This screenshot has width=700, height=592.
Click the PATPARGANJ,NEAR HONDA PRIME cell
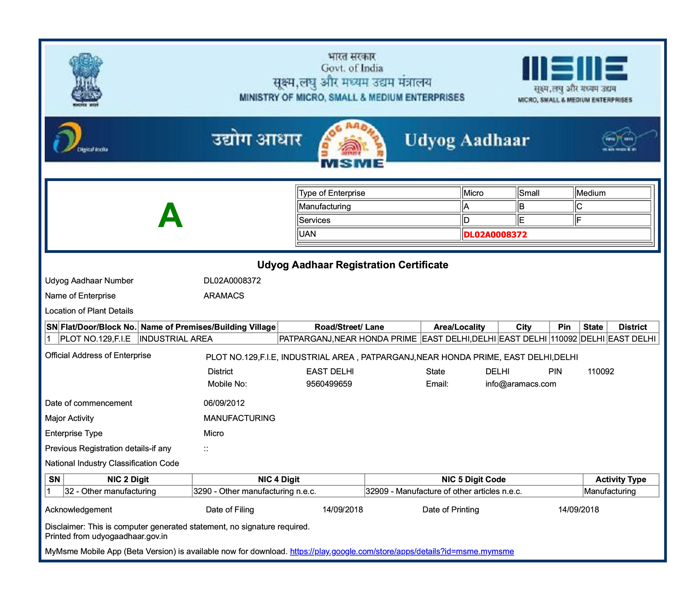tap(349, 339)
